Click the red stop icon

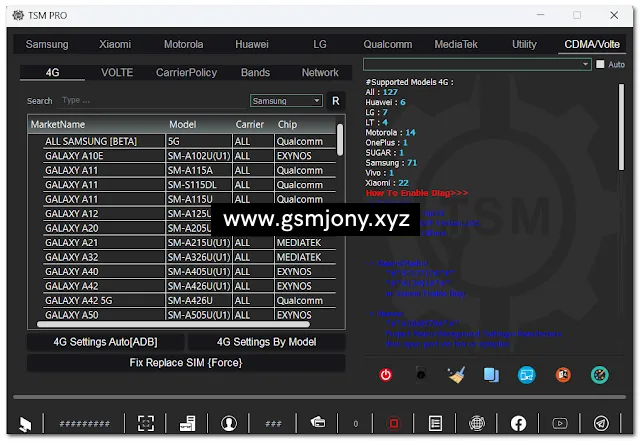(x=394, y=423)
